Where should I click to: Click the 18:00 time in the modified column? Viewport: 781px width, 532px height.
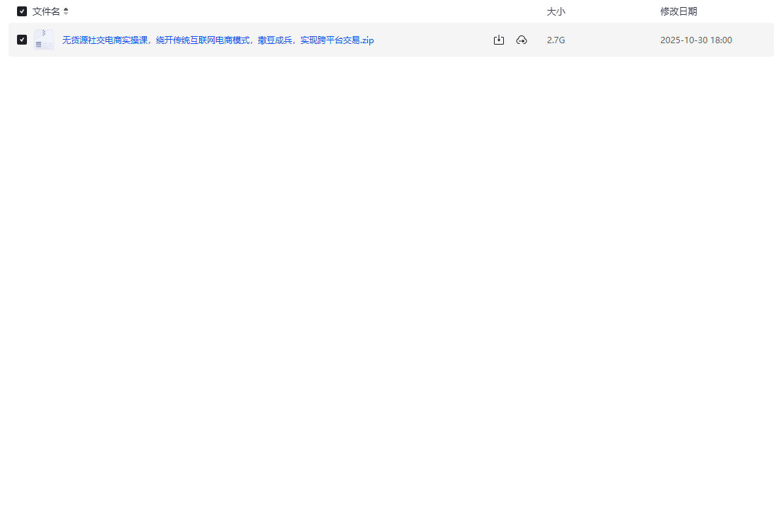[721, 40]
